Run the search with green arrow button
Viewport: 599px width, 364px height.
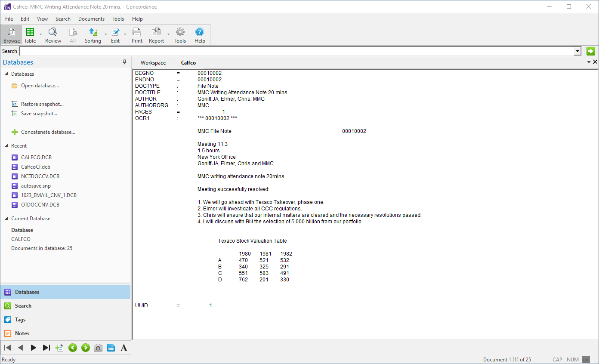tap(591, 51)
